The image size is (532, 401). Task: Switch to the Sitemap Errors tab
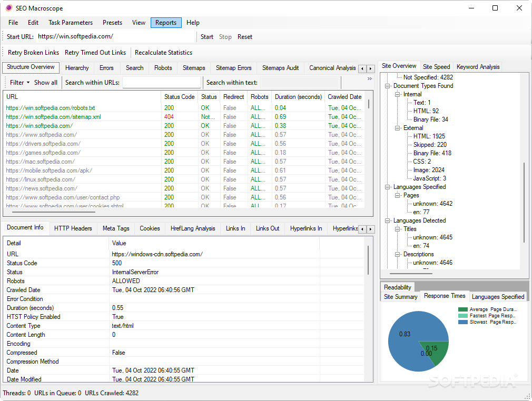click(234, 68)
